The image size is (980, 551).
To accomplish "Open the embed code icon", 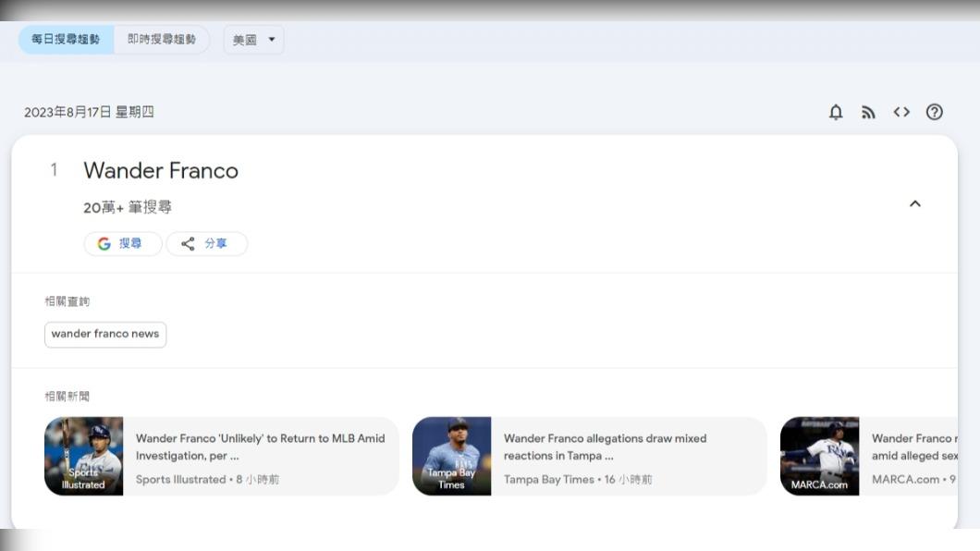I will [901, 112].
